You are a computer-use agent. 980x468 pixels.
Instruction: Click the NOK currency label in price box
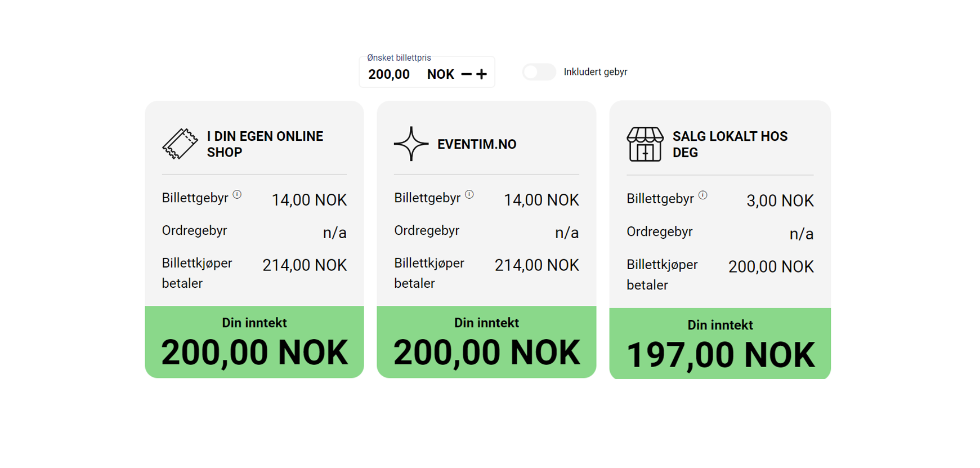[440, 74]
